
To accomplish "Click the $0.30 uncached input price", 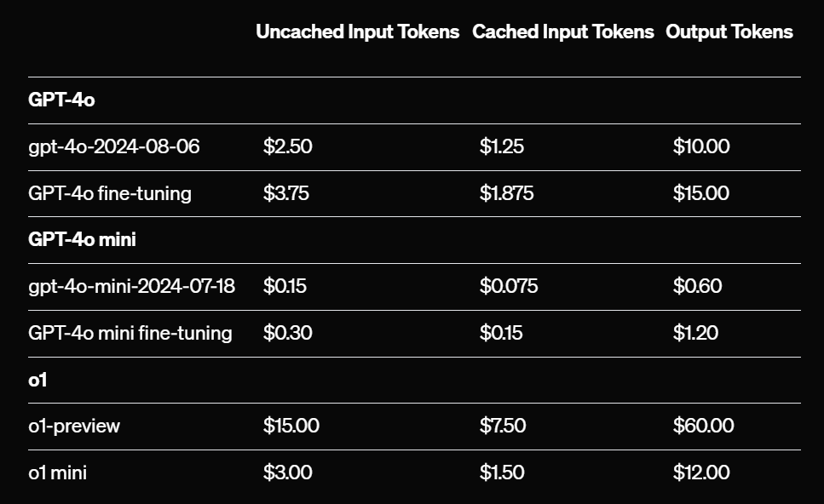I will [288, 332].
